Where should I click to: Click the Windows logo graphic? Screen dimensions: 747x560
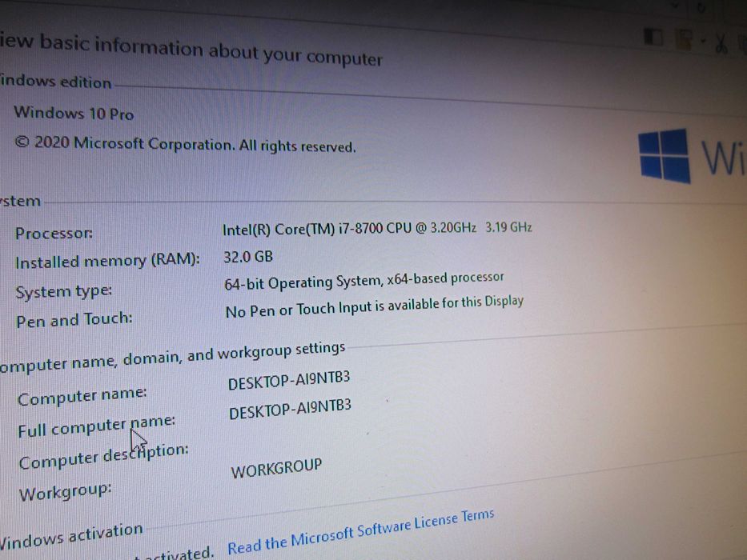point(665,156)
